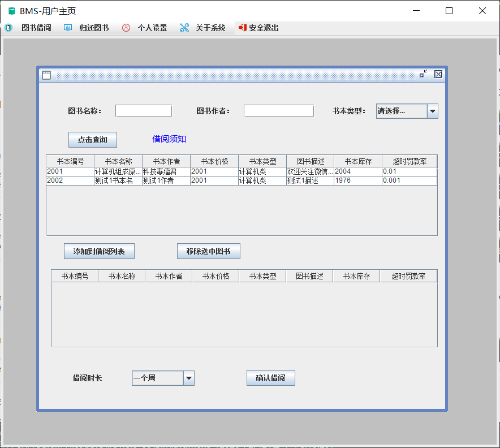Click the book icon beside 图书借阅

[8, 28]
